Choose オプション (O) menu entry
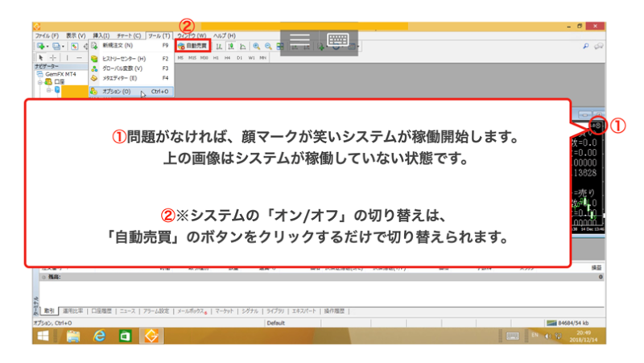This screenshot has width=644, height=363. [x=131, y=92]
